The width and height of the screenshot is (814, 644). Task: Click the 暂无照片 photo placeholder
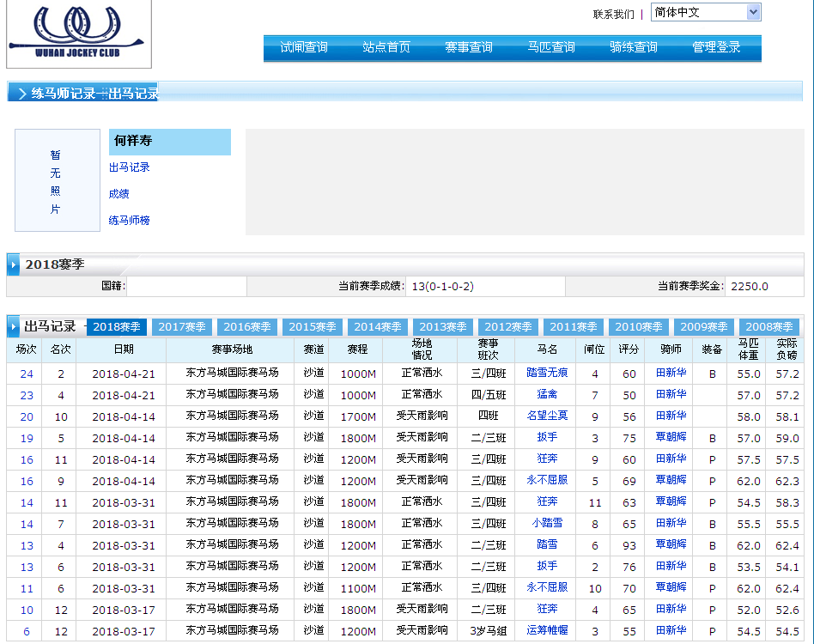57,181
